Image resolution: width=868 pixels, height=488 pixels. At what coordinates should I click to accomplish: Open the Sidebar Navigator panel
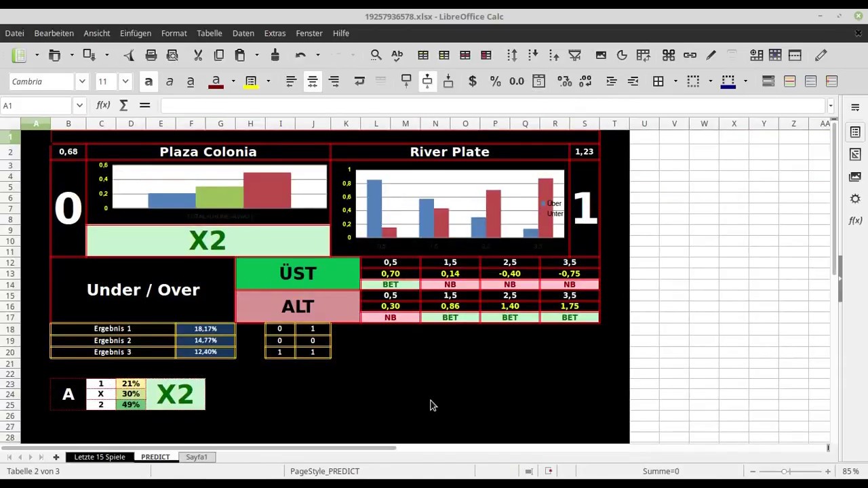pos(855,199)
